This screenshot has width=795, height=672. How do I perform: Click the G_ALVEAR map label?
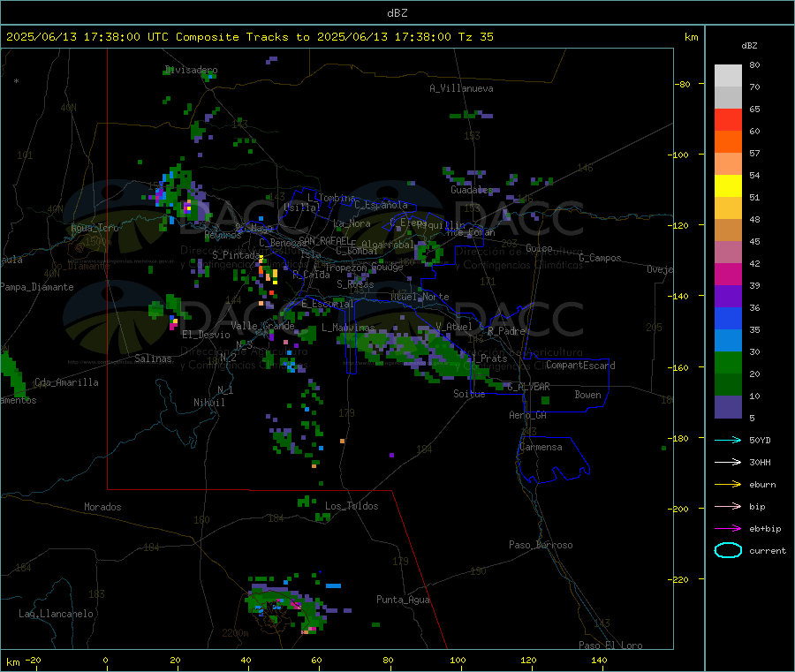(528, 387)
